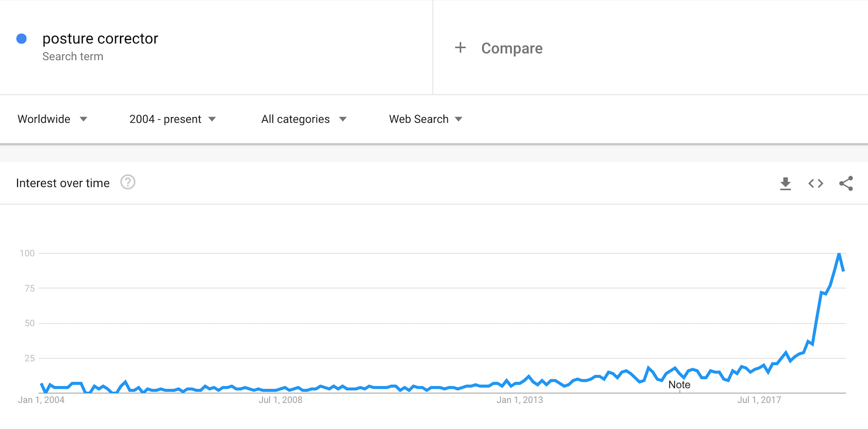Open the Worldwide region dropdown

tap(52, 119)
